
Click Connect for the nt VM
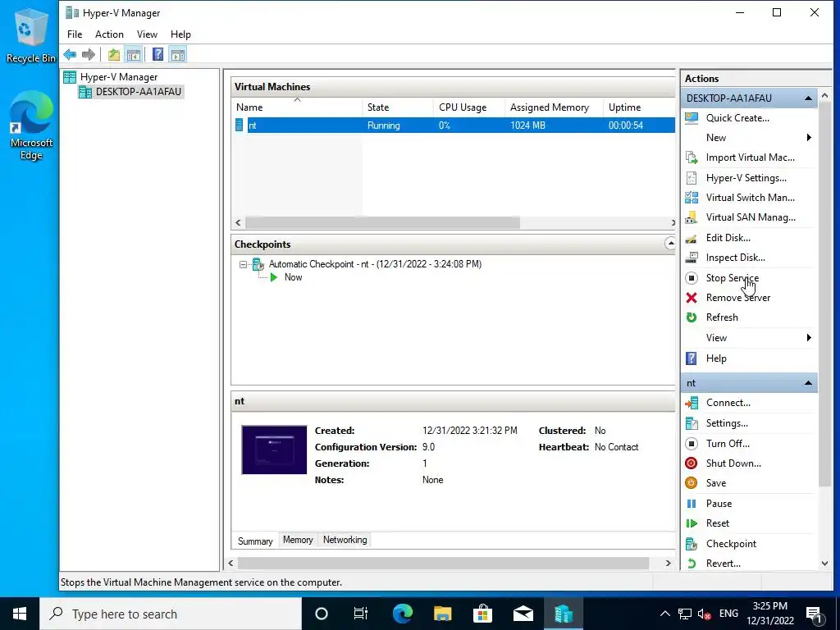(x=728, y=403)
